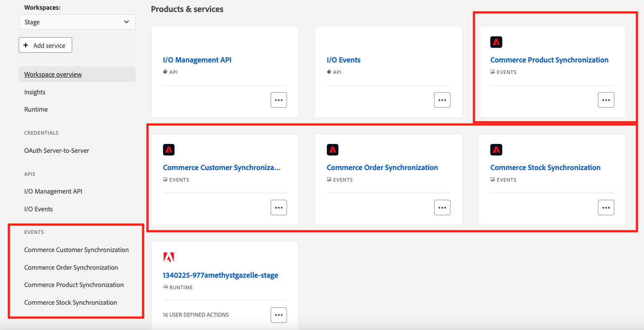
Task: Open OAuth Server-to-Server credentials
Action: point(57,151)
